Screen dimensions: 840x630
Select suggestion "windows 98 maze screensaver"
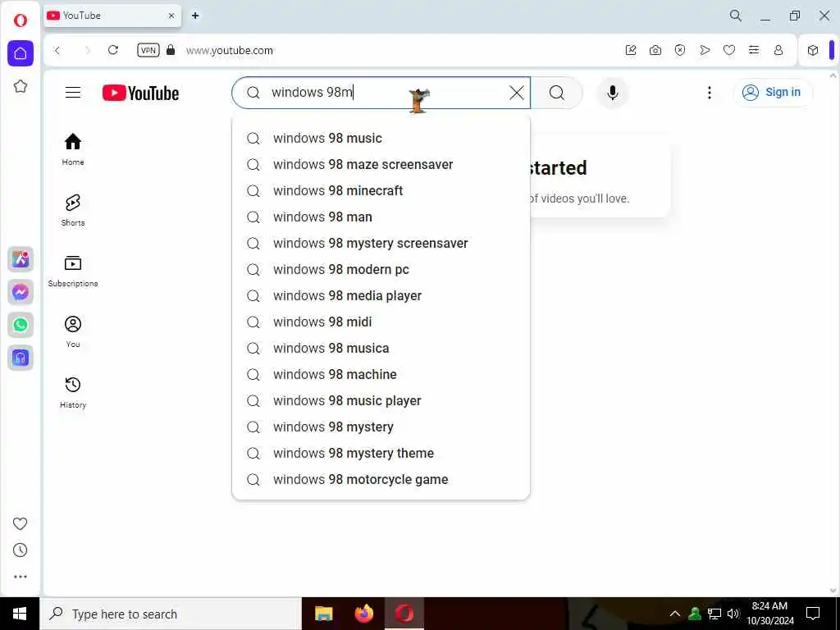coord(381,164)
